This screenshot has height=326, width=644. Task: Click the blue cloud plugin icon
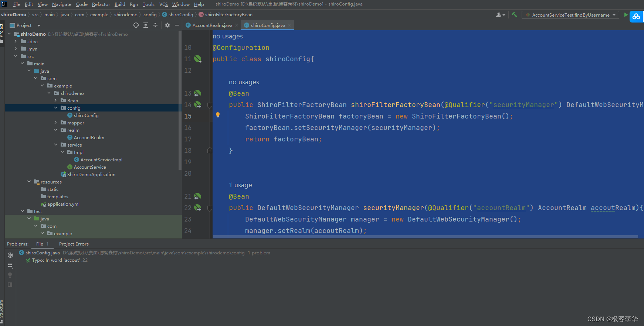click(x=636, y=17)
